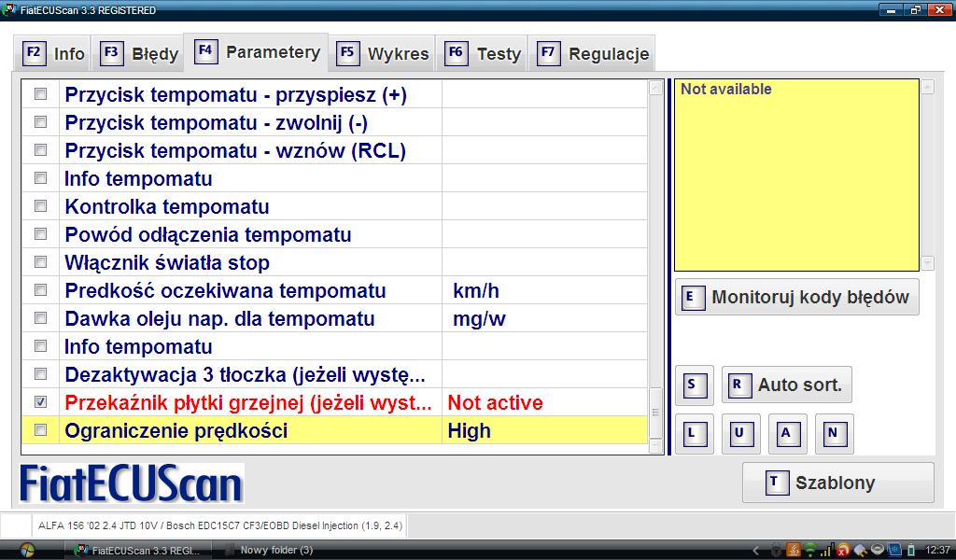Click the F5 key icon beside Wykres
The height and width of the screenshot is (560, 956).
(347, 53)
